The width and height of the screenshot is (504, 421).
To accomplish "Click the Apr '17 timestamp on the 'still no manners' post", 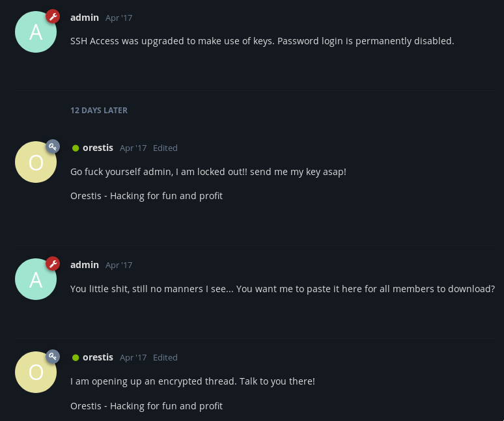I will pyautogui.click(x=119, y=265).
